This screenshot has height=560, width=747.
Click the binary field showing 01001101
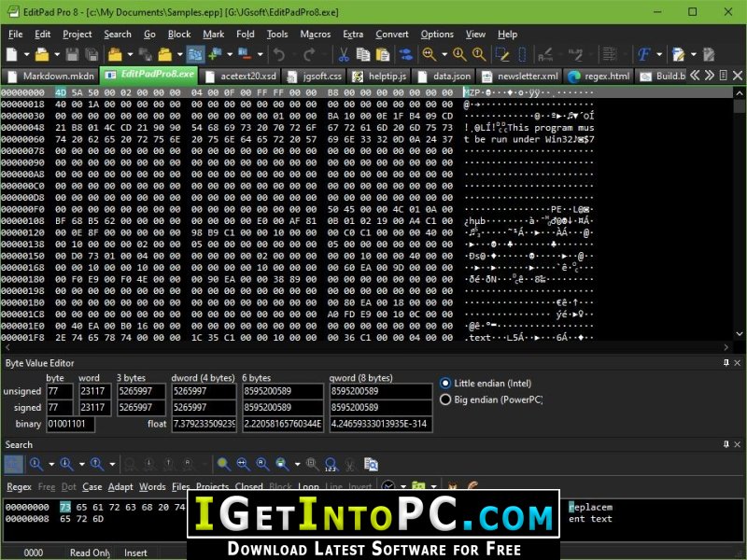(x=71, y=424)
